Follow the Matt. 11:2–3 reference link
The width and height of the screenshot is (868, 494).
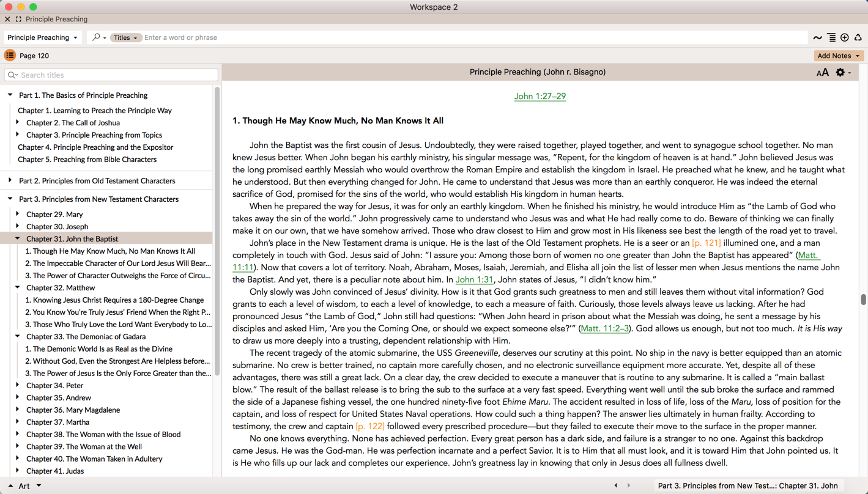tap(604, 328)
